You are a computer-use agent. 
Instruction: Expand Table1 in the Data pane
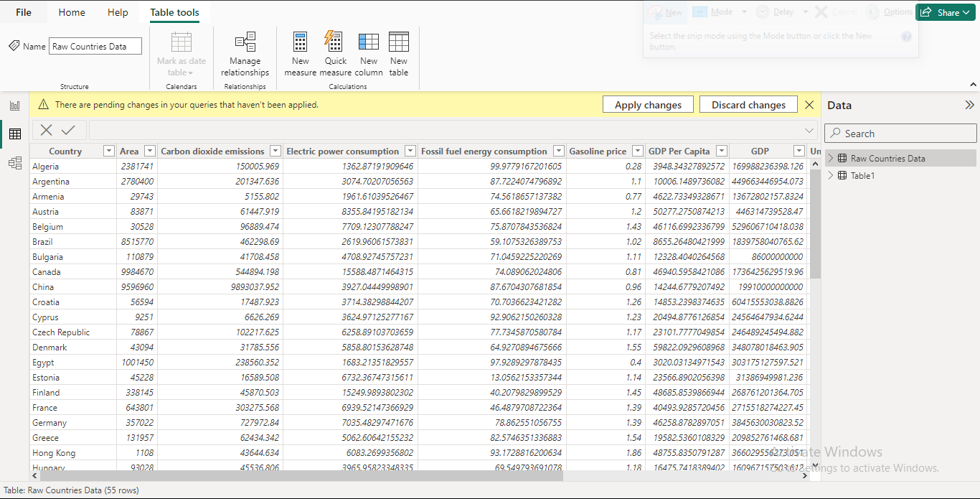[x=831, y=175]
